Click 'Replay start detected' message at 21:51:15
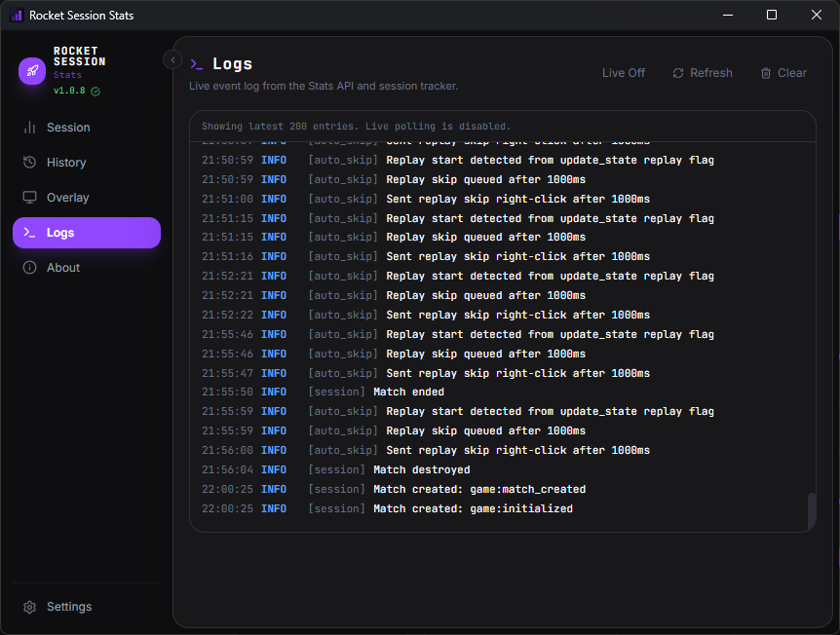 (551, 218)
